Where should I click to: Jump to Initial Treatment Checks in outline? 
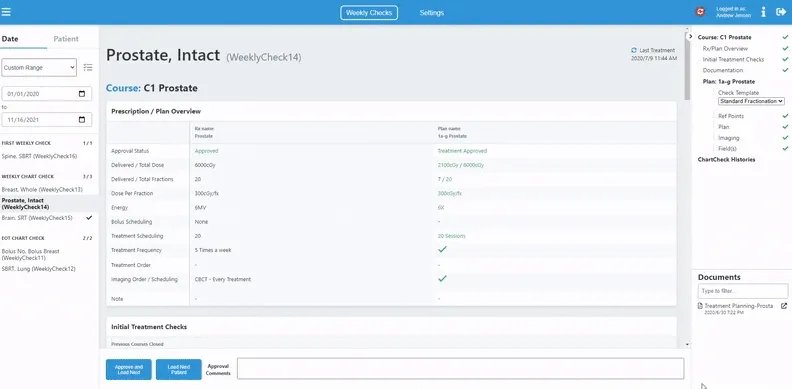click(733, 59)
